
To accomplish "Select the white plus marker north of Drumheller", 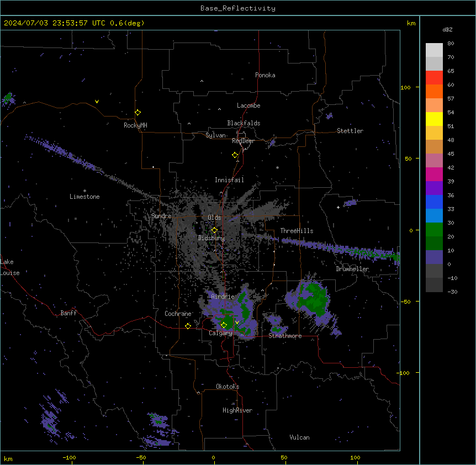I will click(x=338, y=207).
